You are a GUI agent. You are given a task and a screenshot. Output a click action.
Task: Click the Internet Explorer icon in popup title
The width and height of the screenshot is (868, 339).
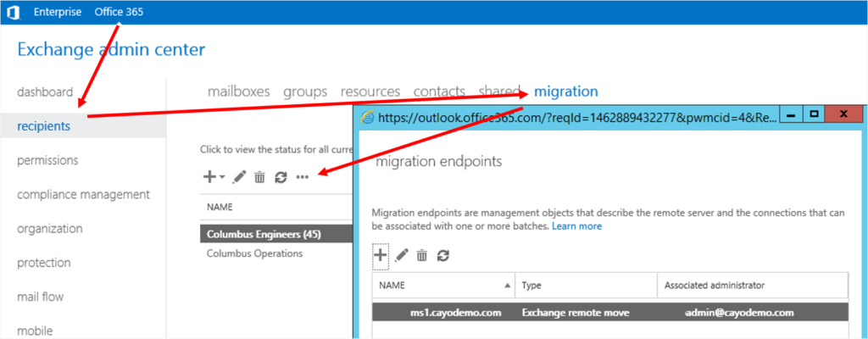click(x=368, y=118)
